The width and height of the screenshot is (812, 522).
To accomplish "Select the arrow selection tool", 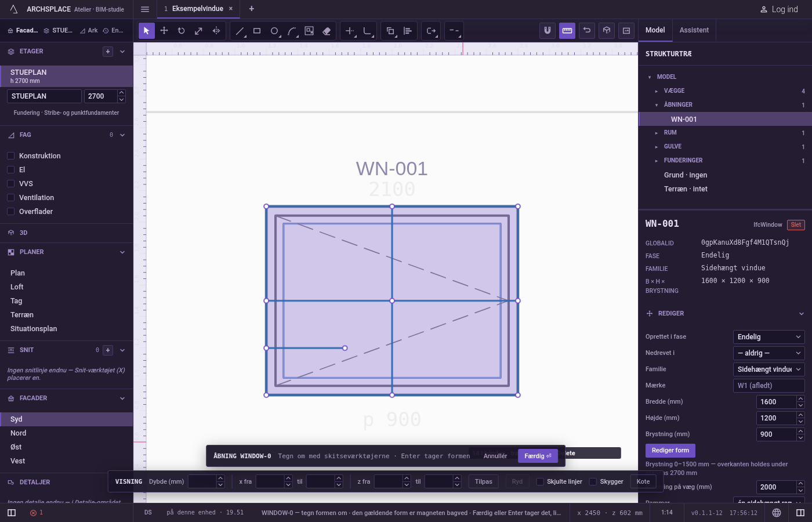I will (146, 31).
